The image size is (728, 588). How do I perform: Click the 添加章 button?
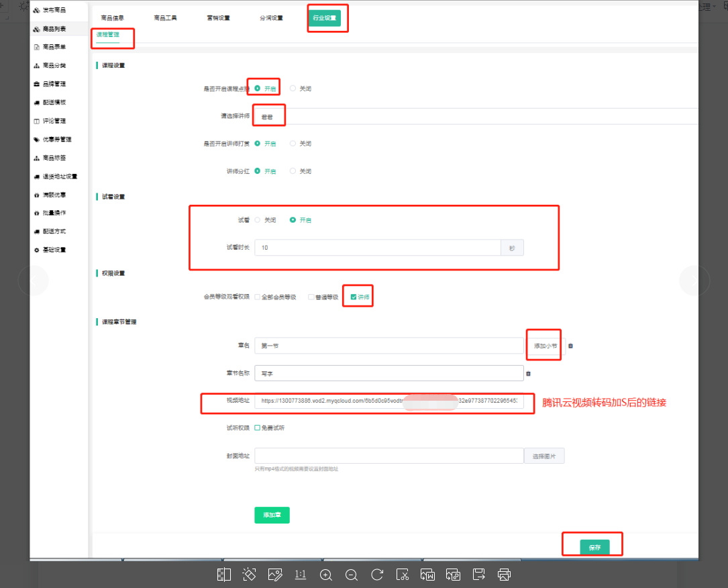[272, 515]
